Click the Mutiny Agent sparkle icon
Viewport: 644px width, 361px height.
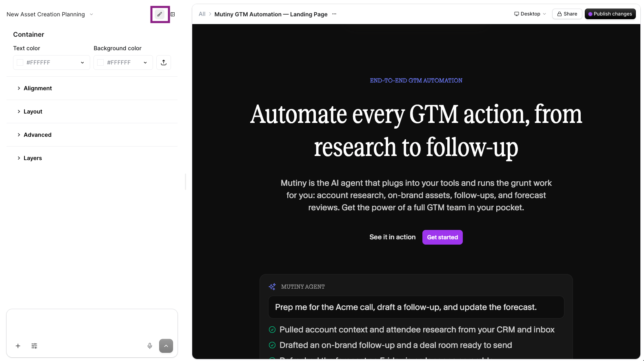[272, 287]
